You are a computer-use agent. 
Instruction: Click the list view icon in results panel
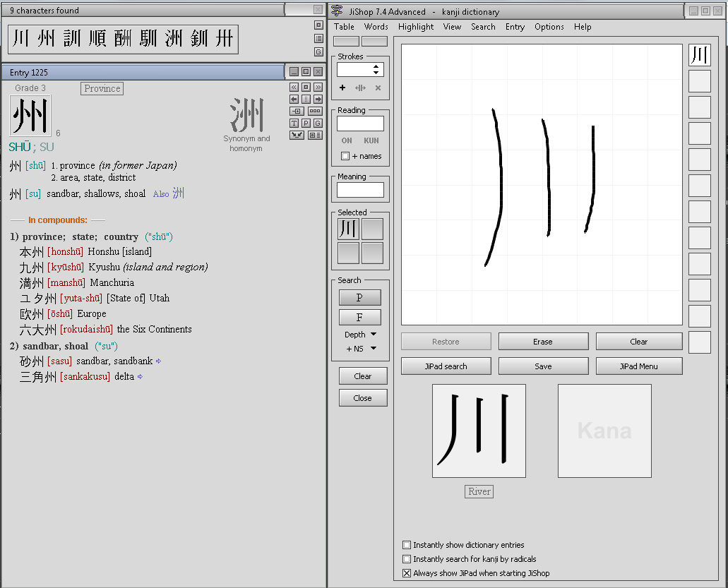coord(318,39)
